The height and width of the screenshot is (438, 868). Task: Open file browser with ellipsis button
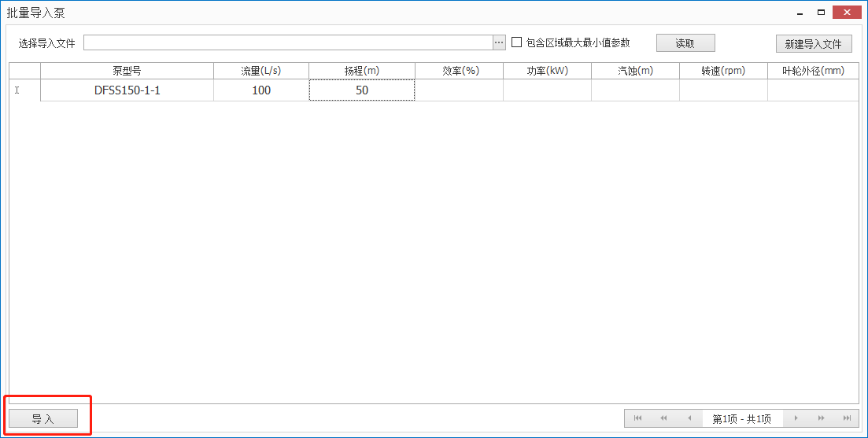[499, 42]
